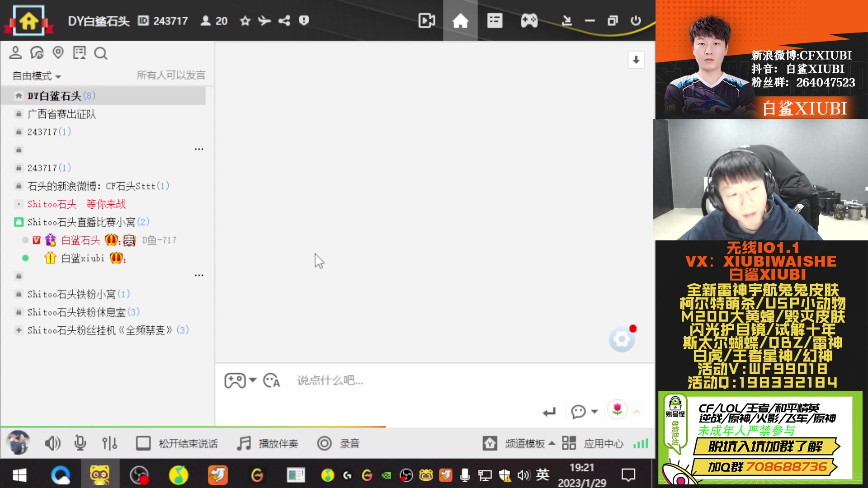
Task: Toggle the microphone icon
Action: (x=80, y=443)
